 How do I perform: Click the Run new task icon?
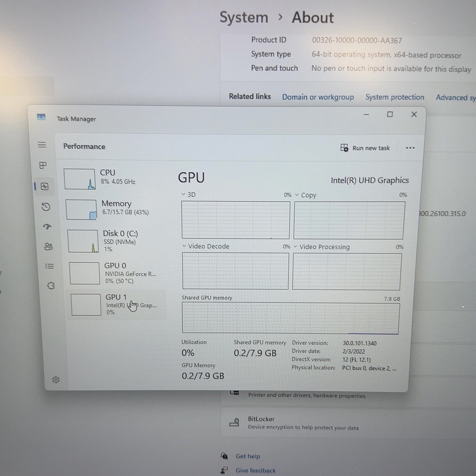tap(344, 148)
